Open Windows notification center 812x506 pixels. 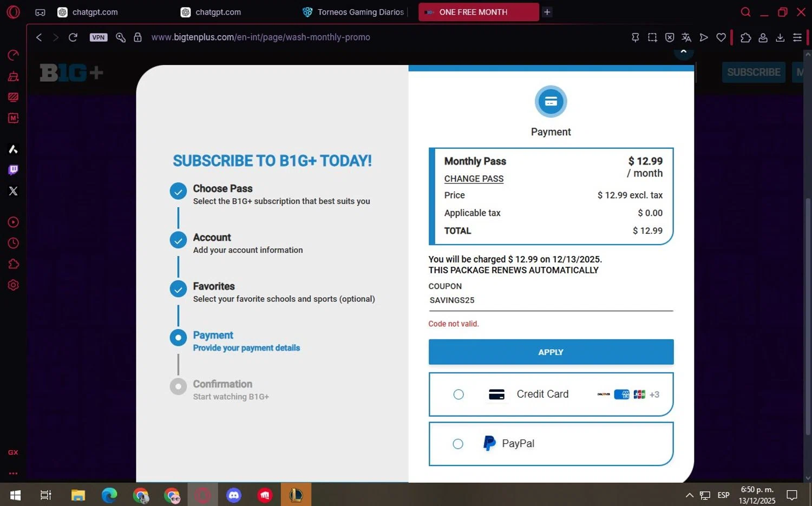pos(792,495)
